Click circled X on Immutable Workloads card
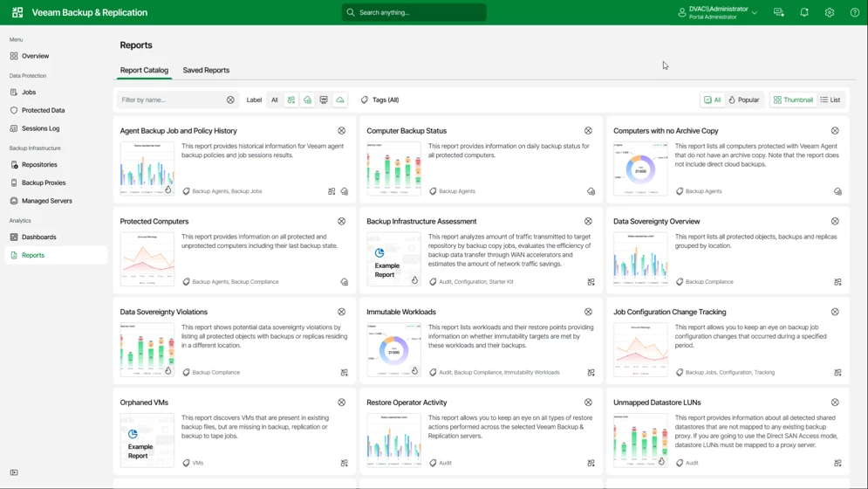Screen dimensions: 868x489 pos(588,312)
